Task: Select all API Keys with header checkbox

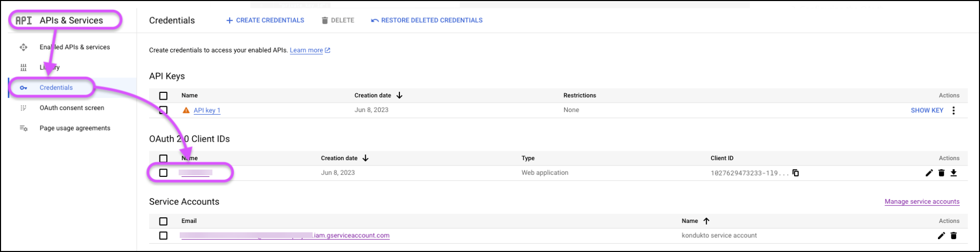Action: 164,96
